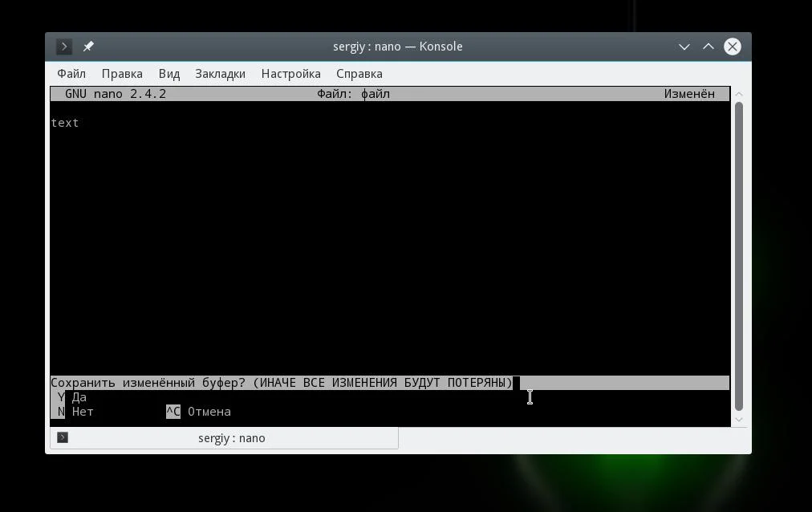
Task: Open the Правка menu
Action: click(122, 74)
